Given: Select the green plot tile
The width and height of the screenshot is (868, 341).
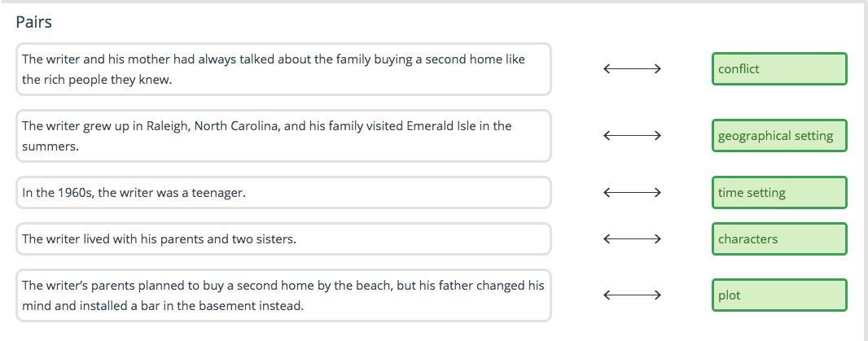Looking at the screenshot, I should 778,295.
